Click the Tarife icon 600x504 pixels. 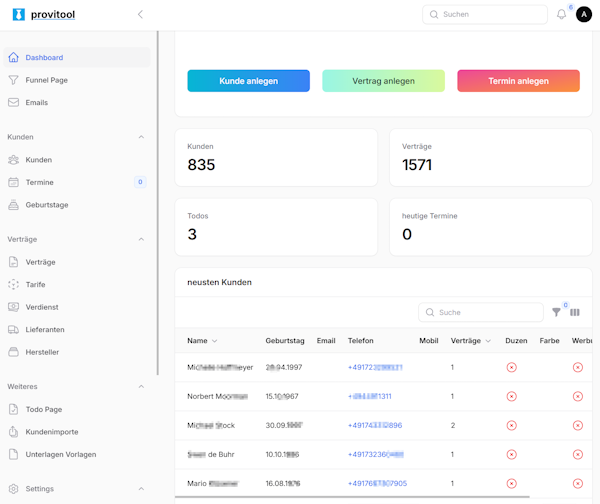coord(13,284)
